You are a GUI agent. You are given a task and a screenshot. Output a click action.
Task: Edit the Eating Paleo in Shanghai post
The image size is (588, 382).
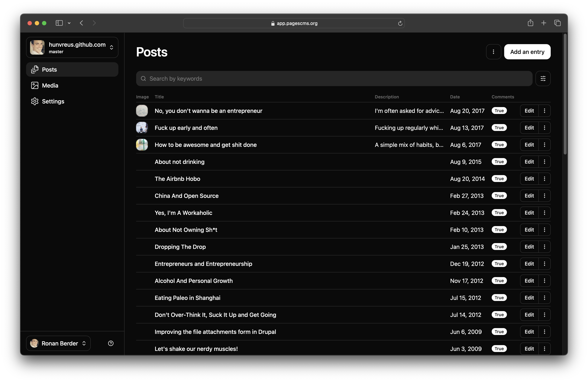coord(529,298)
